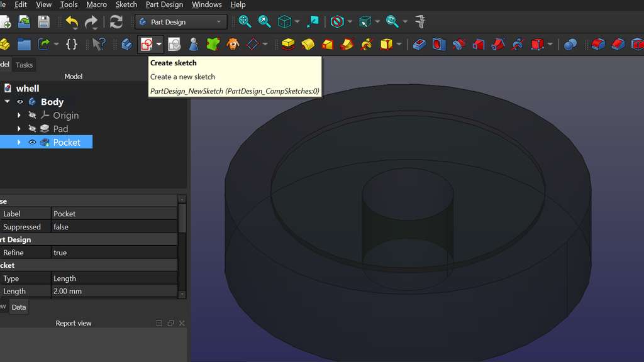Open the Tools menu

pos(69,4)
